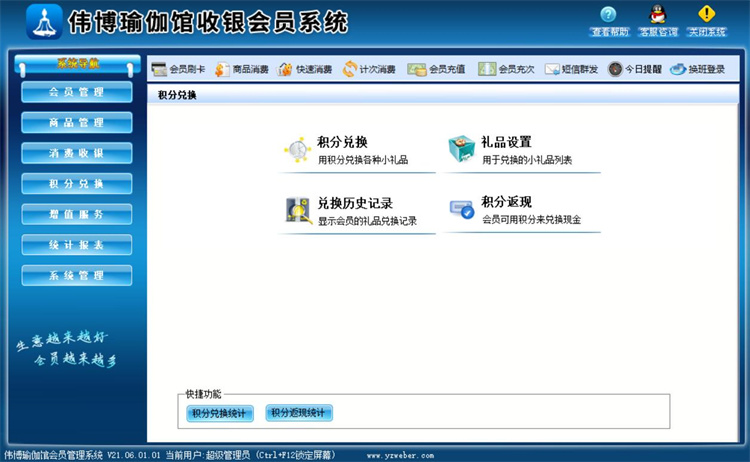Image resolution: width=750 pixels, height=462 pixels.
Task: Click the 系统导航 sidebar header
Action: [x=77, y=64]
